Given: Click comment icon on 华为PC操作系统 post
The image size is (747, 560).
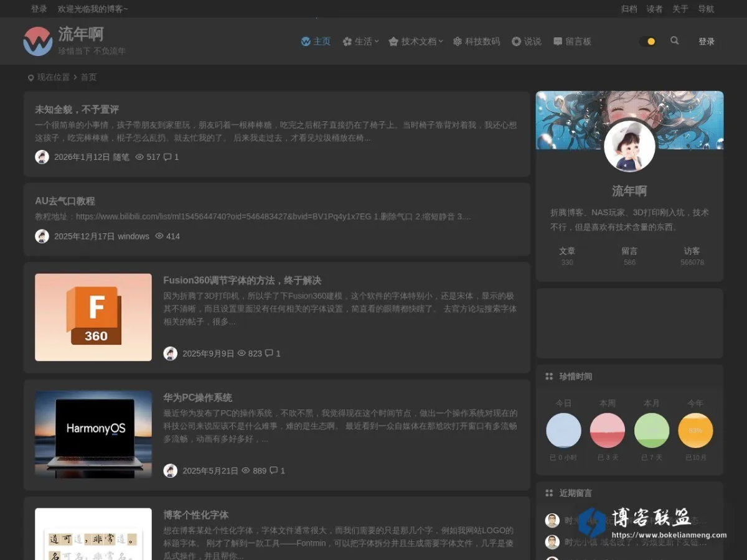Looking at the screenshot, I should 273,471.
